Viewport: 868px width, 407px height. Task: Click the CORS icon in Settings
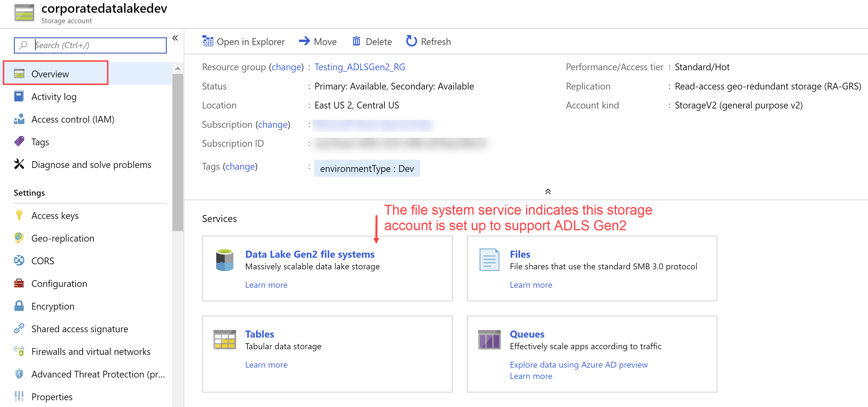pyautogui.click(x=19, y=260)
